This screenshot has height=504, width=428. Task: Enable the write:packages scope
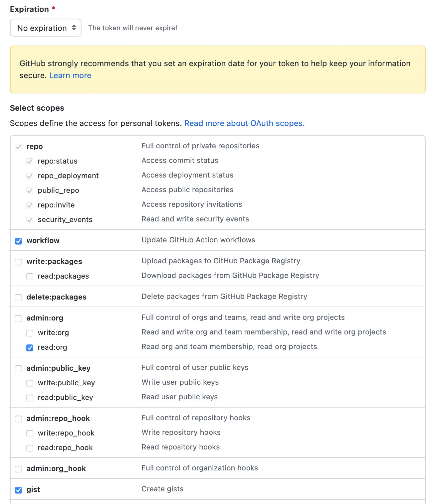pos(19,262)
